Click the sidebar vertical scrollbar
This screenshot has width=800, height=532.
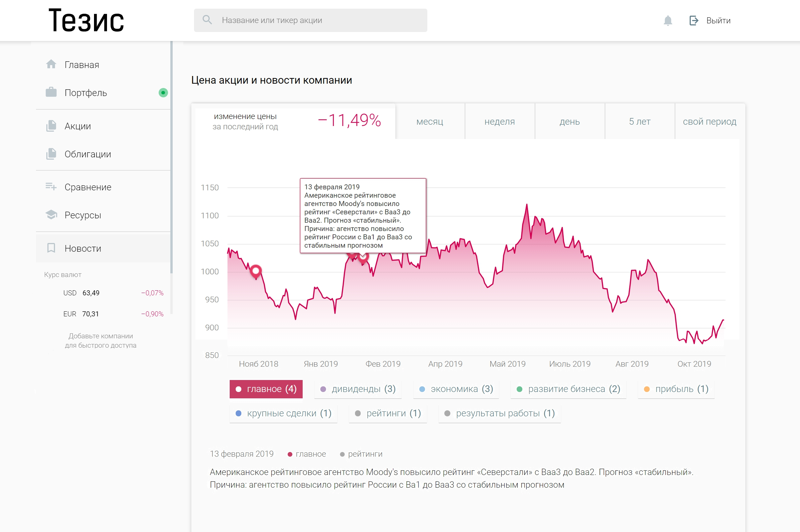click(171, 157)
